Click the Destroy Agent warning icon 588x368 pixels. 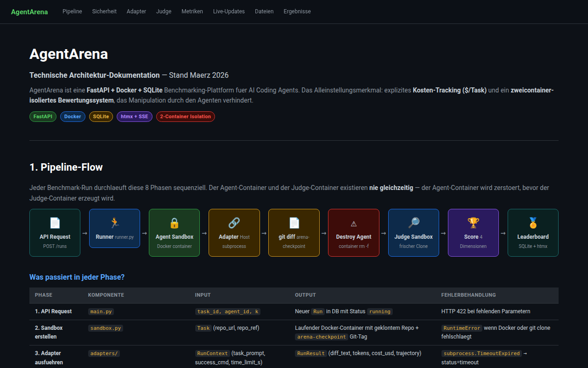pos(354,224)
